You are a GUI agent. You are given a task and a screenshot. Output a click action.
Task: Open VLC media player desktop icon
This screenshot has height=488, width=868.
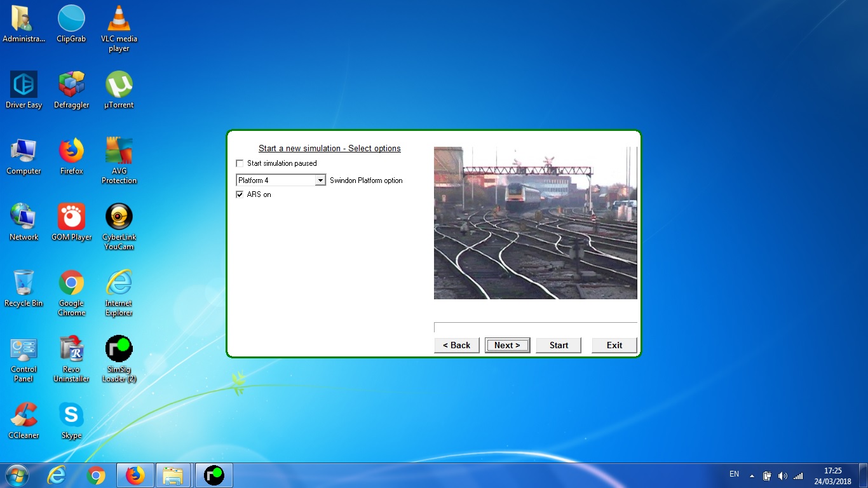119,29
